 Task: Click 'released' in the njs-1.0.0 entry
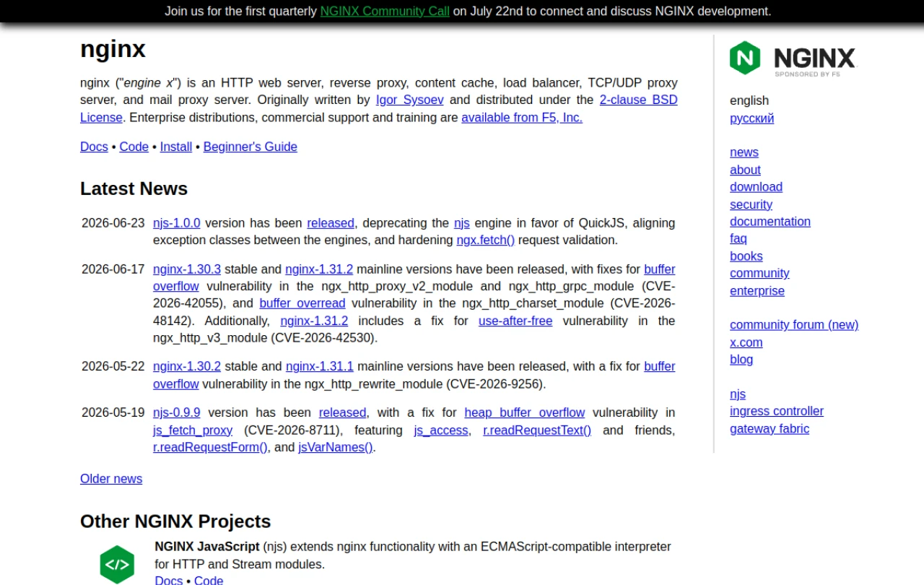[331, 222]
